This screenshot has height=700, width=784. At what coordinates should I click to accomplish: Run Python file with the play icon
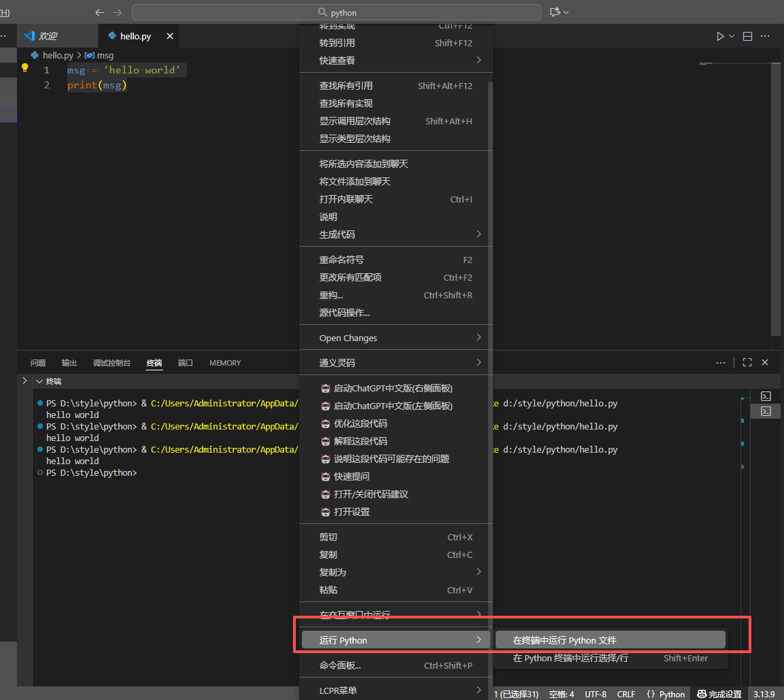point(720,37)
